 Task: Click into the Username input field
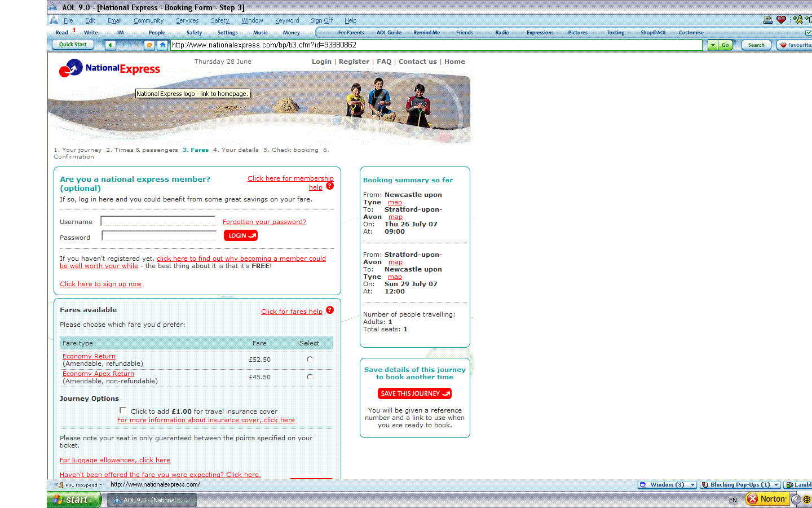tap(158, 221)
